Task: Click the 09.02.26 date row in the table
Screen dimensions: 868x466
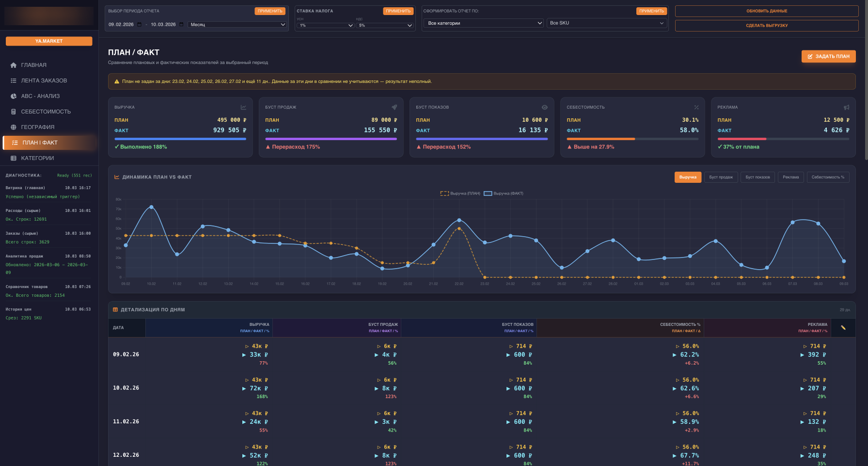Action: pyautogui.click(x=482, y=354)
